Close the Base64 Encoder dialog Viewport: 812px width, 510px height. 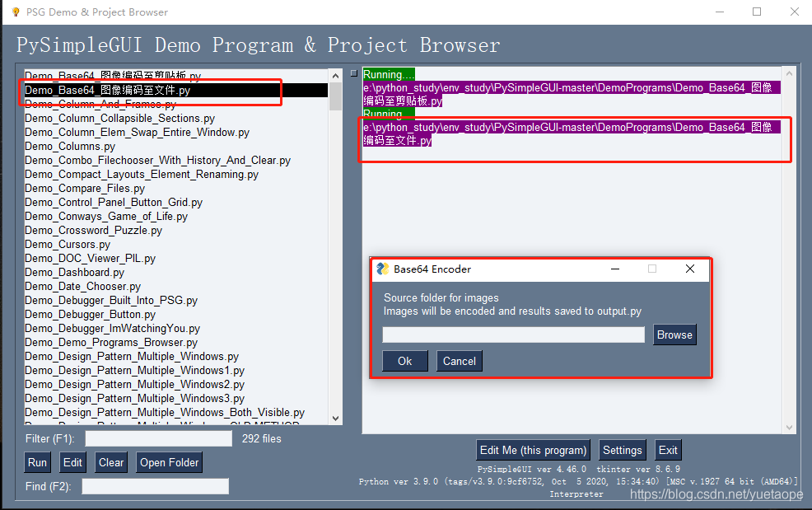point(690,269)
